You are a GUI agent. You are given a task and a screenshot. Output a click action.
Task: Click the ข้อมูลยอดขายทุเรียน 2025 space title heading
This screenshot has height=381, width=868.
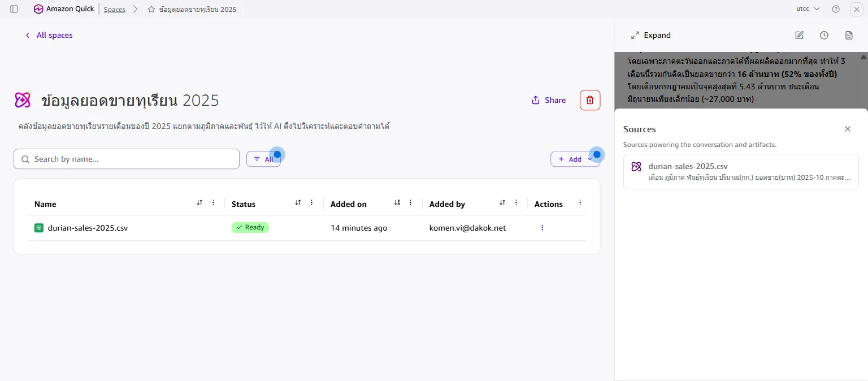click(130, 101)
